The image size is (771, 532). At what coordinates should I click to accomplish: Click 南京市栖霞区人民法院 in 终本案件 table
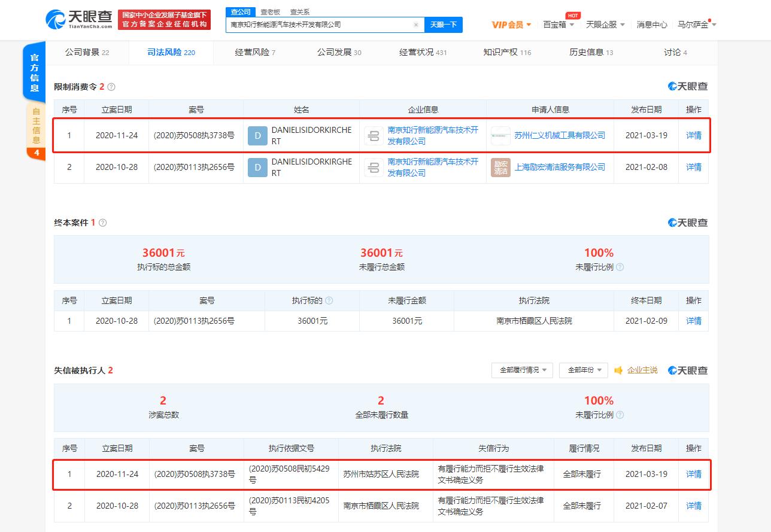[534, 321]
